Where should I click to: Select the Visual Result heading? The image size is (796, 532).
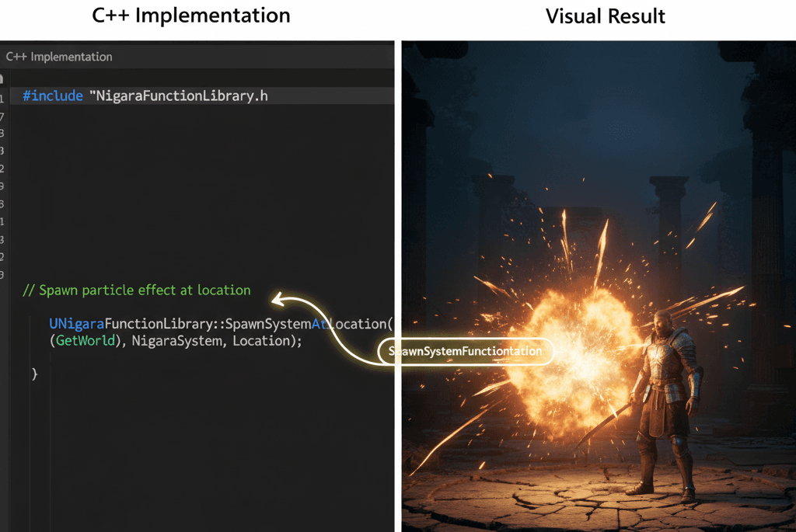[606, 16]
